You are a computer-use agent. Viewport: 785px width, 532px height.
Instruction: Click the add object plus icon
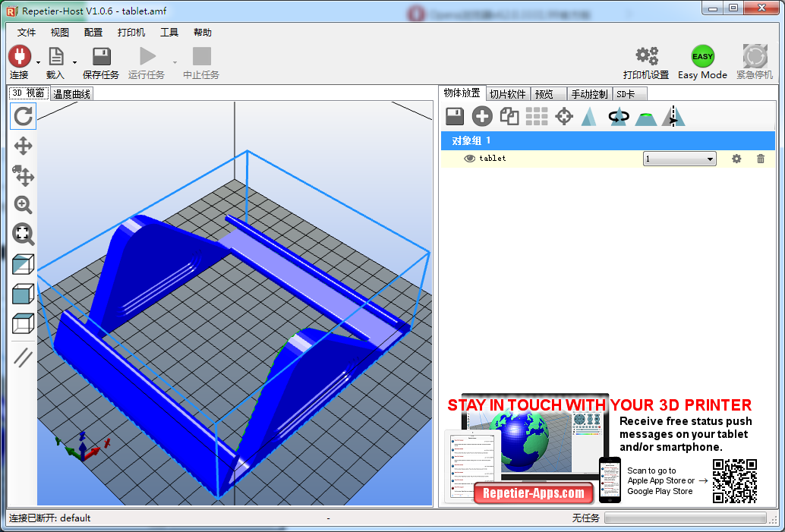[x=482, y=117]
